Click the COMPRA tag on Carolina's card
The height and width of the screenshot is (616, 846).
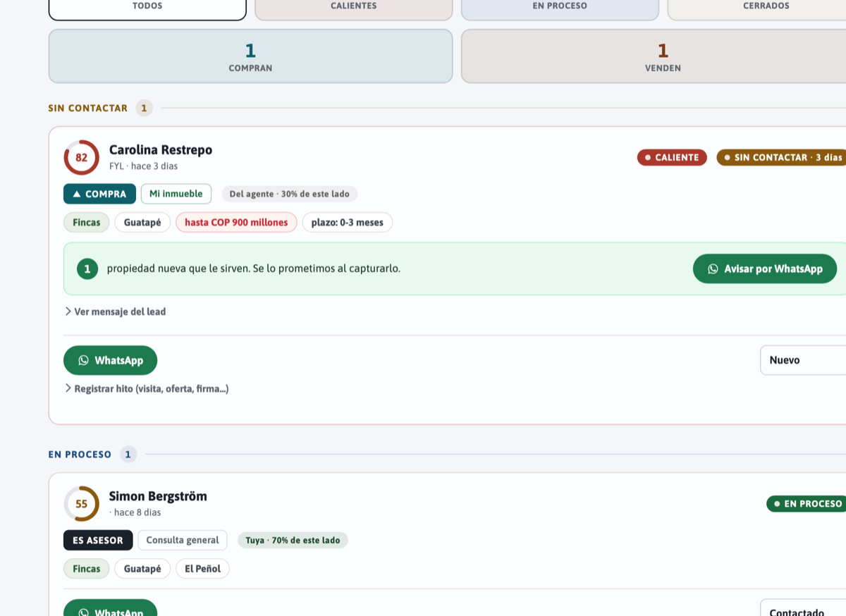click(99, 194)
